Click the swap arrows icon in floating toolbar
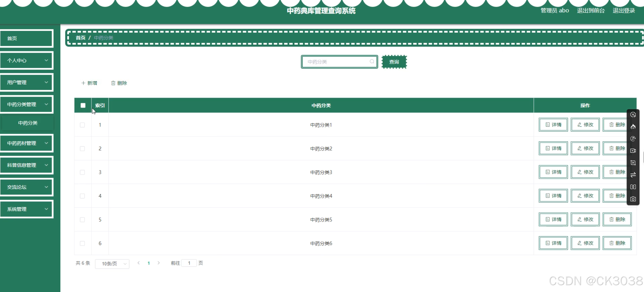This screenshot has height=292, width=644. (633, 175)
